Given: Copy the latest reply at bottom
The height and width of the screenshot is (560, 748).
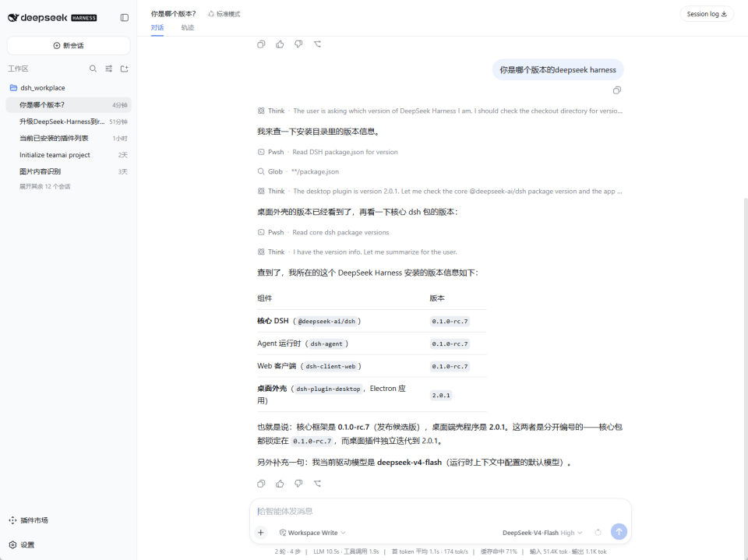Looking at the screenshot, I should [261, 484].
